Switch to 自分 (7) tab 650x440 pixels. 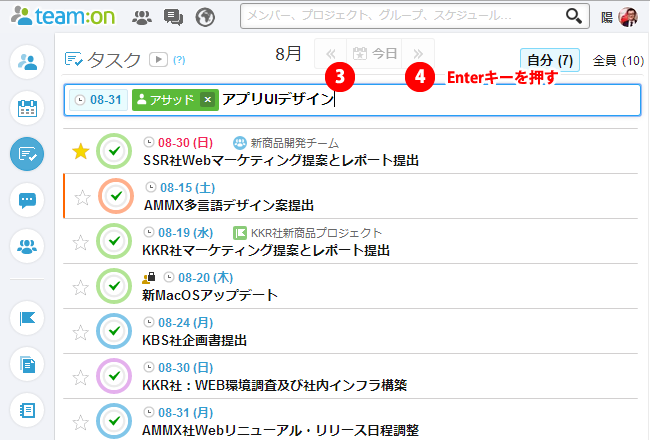coord(550,61)
